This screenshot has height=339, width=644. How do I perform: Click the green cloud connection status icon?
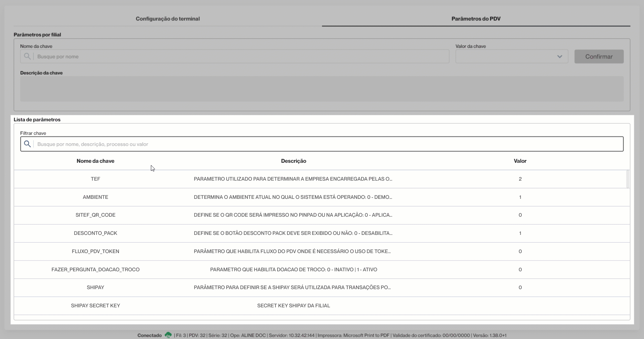[x=168, y=335]
